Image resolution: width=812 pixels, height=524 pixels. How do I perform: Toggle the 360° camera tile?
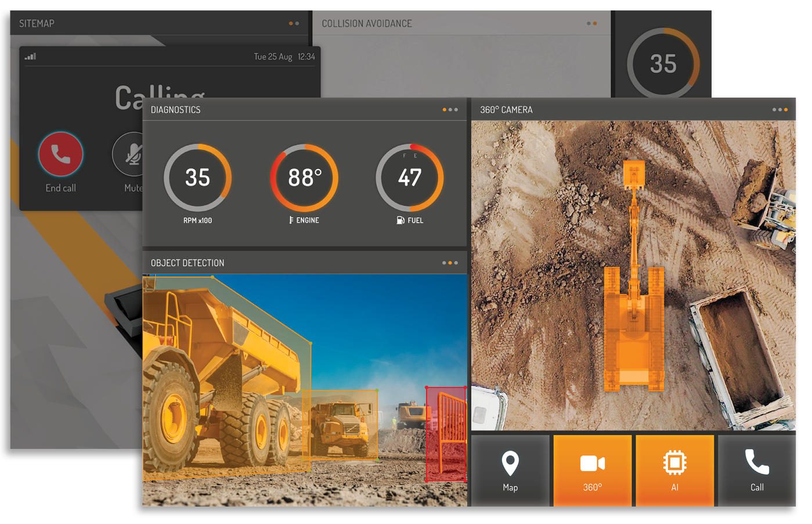click(592, 471)
